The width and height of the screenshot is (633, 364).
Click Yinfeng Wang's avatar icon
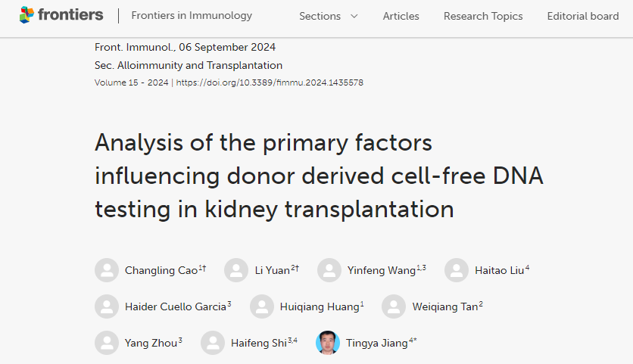coord(329,270)
